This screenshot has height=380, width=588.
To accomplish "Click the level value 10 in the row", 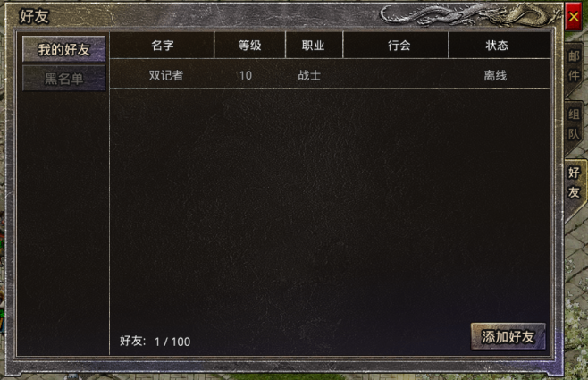I will point(245,75).
